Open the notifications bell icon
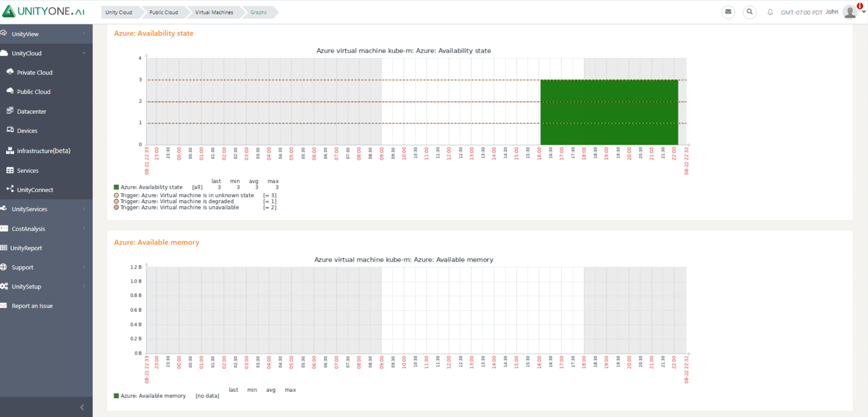 pos(770,12)
